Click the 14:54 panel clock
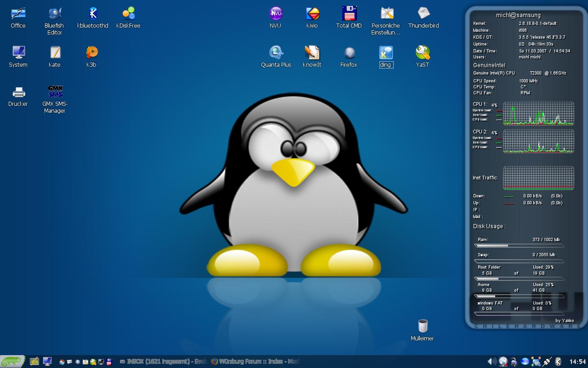Image resolution: width=588 pixels, height=368 pixels. pos(577,362)
